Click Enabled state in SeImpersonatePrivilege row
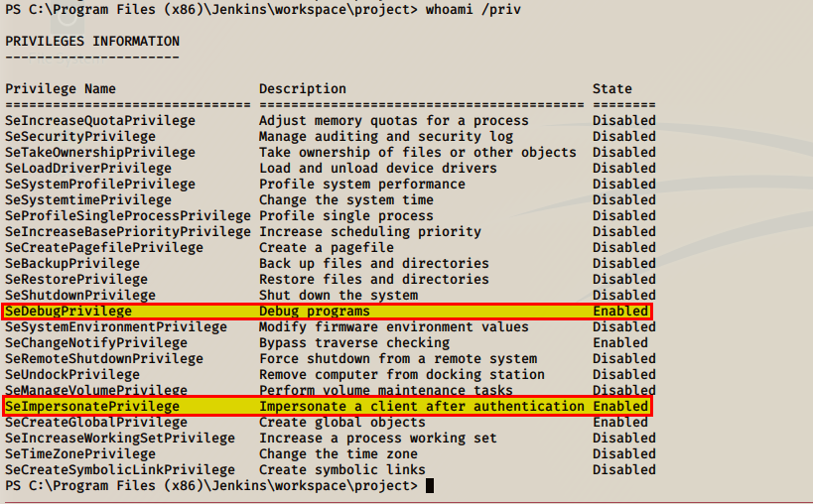Screen dimensions: 813x504 (620, 406)
